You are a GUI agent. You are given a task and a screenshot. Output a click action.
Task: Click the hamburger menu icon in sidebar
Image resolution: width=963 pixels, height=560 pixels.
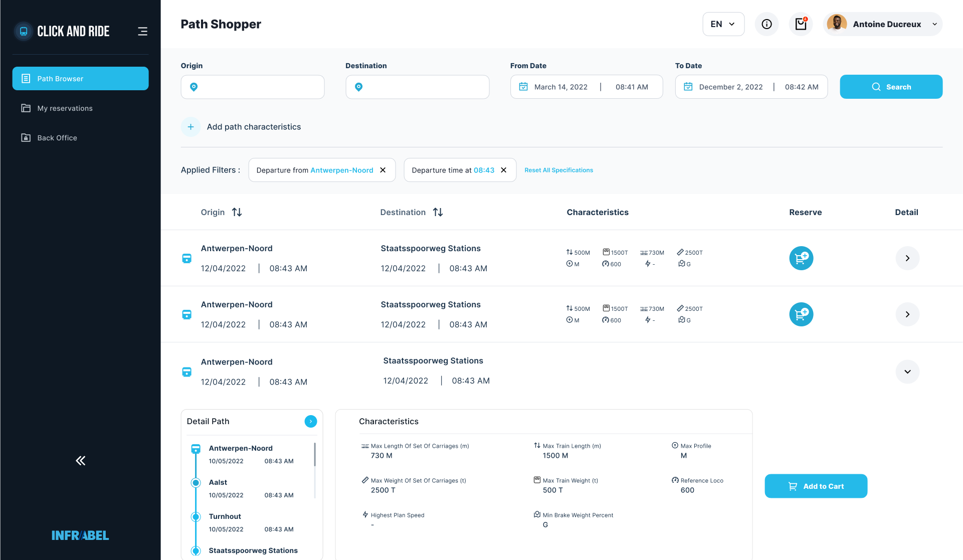pyautogui.click(x=142, y=31)
